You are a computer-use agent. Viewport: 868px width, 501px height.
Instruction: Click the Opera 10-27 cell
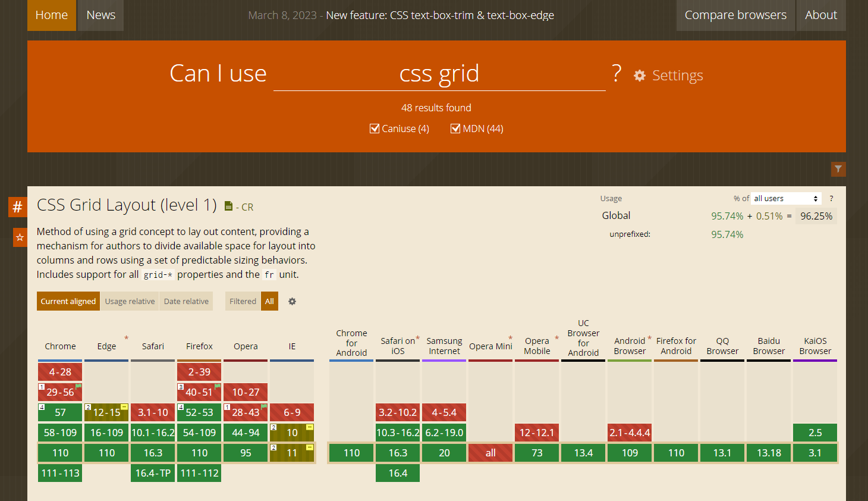click(x=246, y=392)
